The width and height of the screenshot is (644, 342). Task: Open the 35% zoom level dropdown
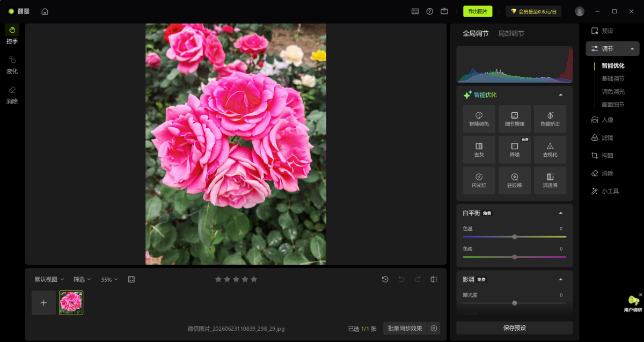tap(109, 279)
